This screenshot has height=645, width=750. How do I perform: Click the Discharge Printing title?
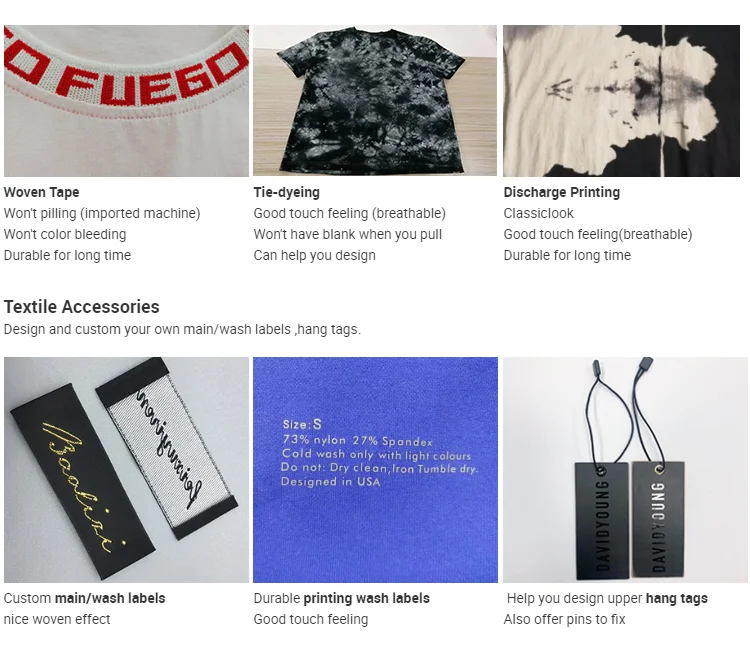(x=562, y=192)
